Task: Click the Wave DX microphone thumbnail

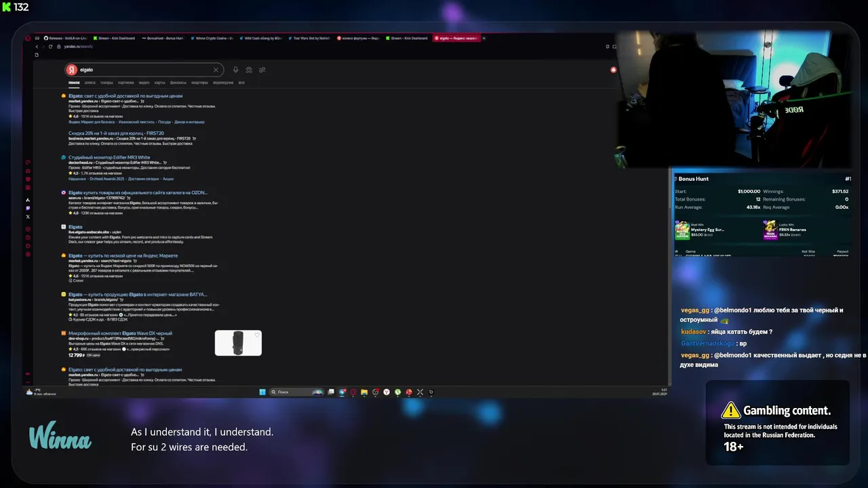Action: click(238, 343)
